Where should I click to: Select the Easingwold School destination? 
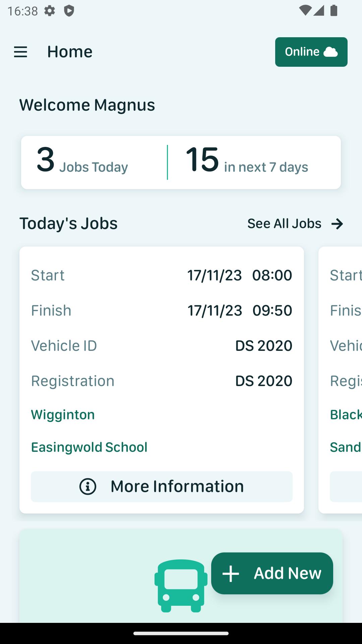coord(89,447)
